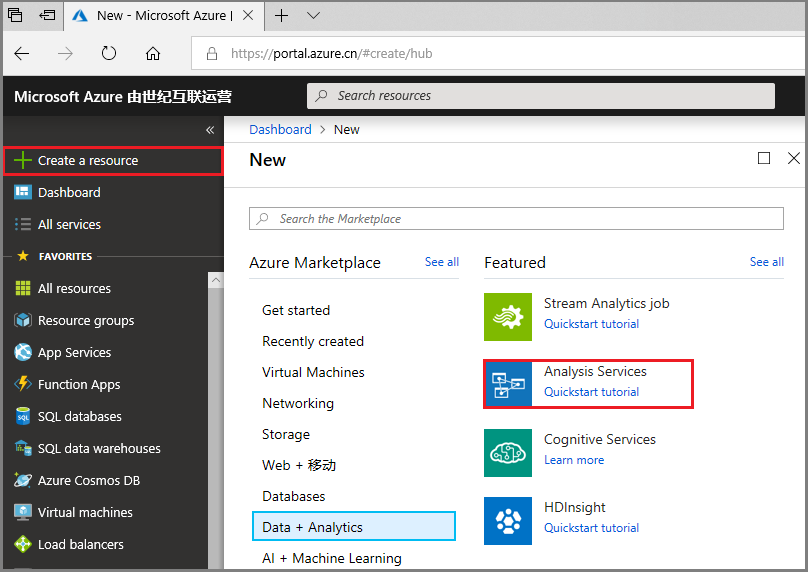Click the HDInsight featured icon
Viewport: 808px width, 572px height.
point(508,521)
